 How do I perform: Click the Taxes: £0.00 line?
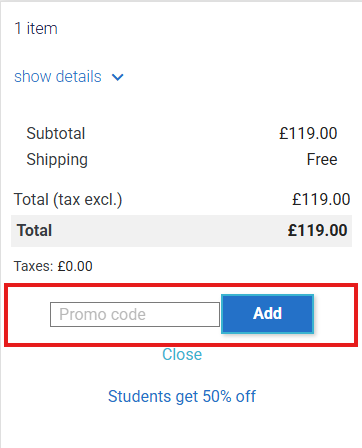(x=53, y=266)
